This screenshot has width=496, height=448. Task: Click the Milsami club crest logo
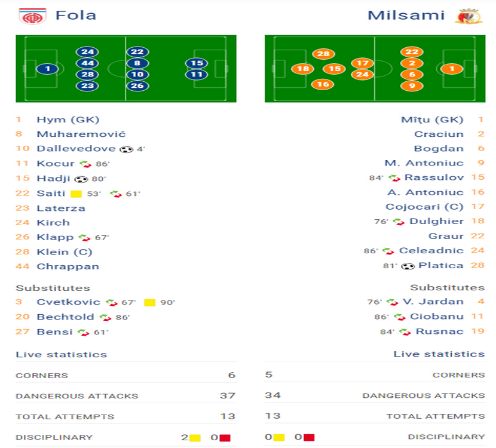click(469, 17)
